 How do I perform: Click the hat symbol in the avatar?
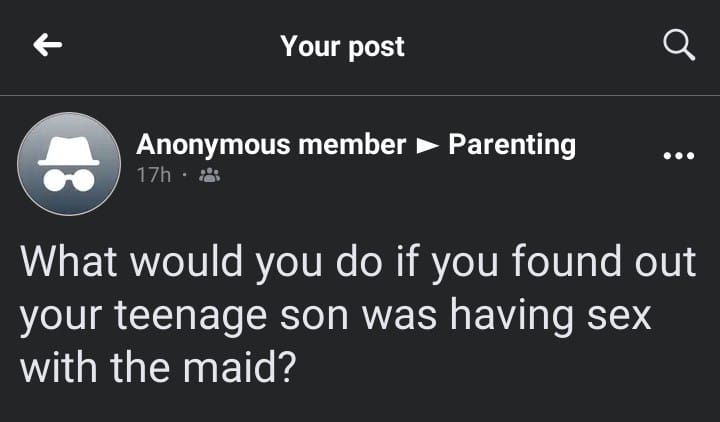(x=70, y=148)
